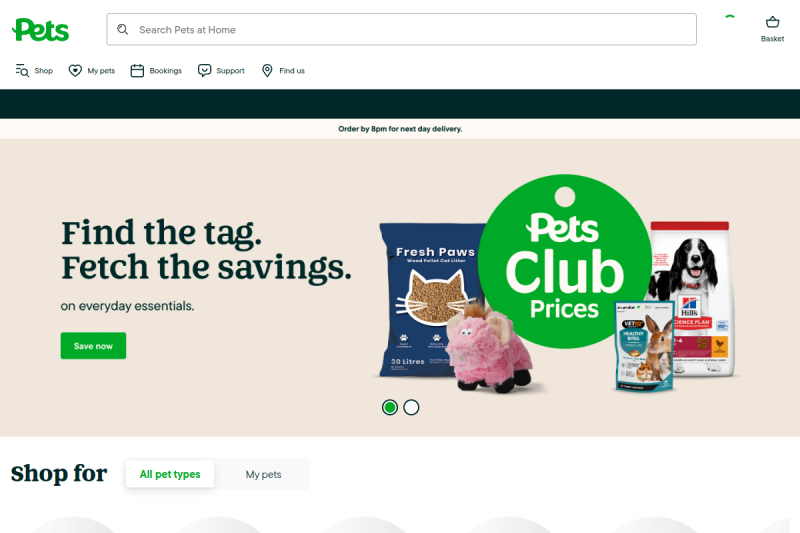The image size is (800, 533).
Task: Click the account loading spinner icon
Action: tap(730, 17)
